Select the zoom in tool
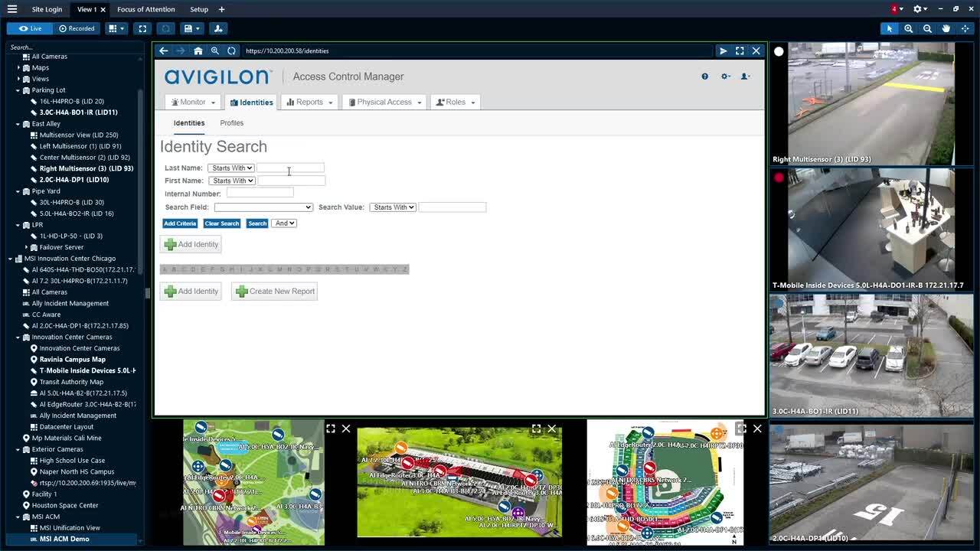This screenshot has width=980, height=551. pyautogui.click(x=908, y=28)
